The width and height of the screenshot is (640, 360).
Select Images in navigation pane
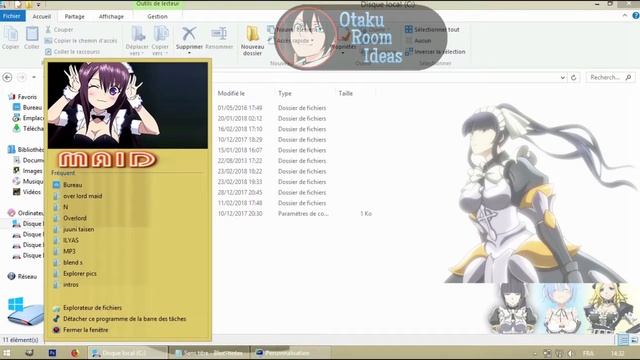[x=32, y=171]
